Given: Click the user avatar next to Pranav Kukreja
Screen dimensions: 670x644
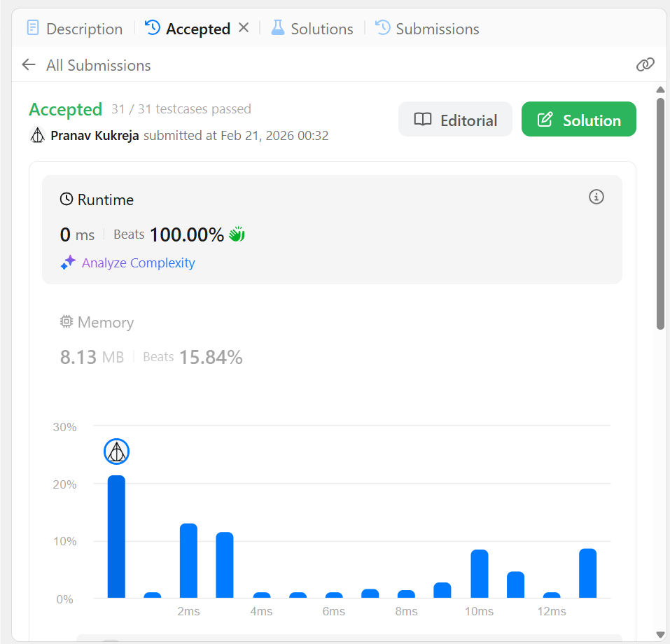Looking at the screenshot, I should pyautogui.click(x=38, y=136).
